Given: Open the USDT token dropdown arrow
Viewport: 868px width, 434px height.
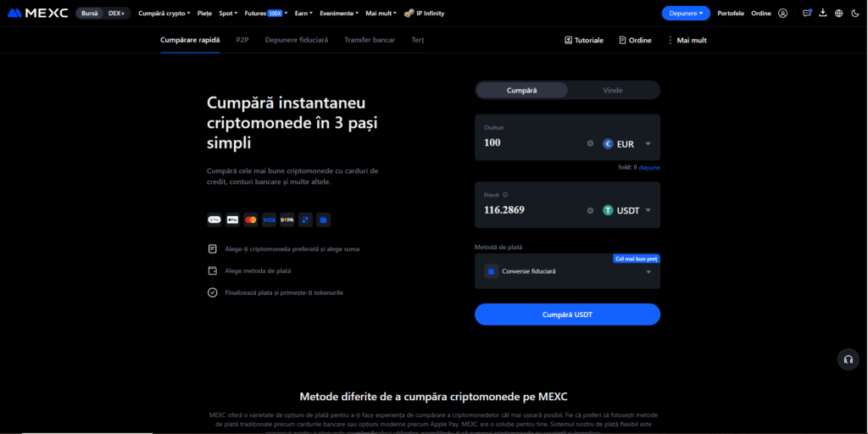Looking at the screenshot, I should (648, 210).
